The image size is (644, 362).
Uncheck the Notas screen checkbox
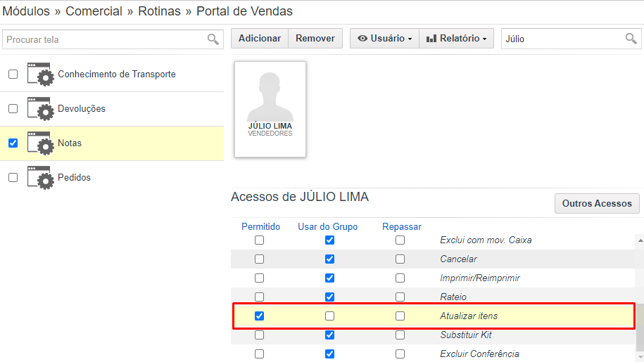(13, 143)
